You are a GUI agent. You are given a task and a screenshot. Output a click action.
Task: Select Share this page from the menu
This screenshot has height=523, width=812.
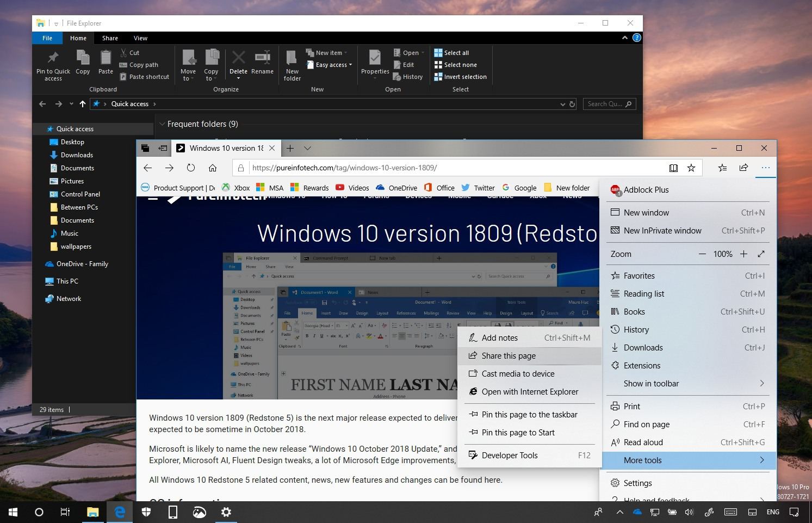pos(509,355)
